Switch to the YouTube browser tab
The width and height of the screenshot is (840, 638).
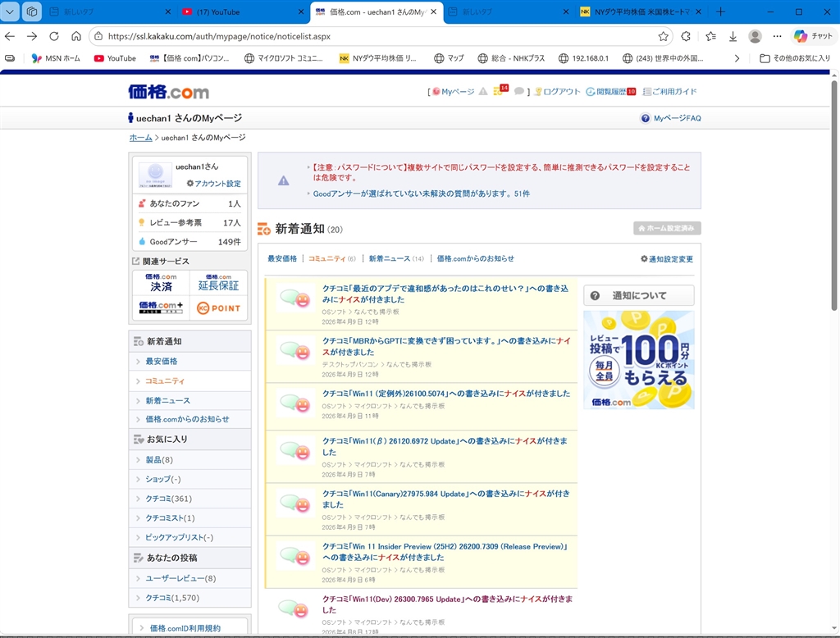[243, 11]
